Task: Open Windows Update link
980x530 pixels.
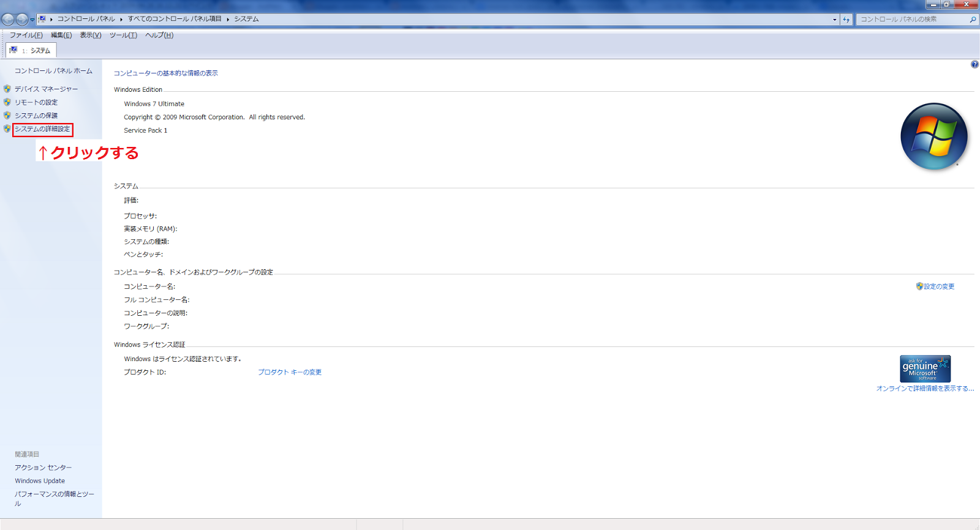Action: [40, 481]
